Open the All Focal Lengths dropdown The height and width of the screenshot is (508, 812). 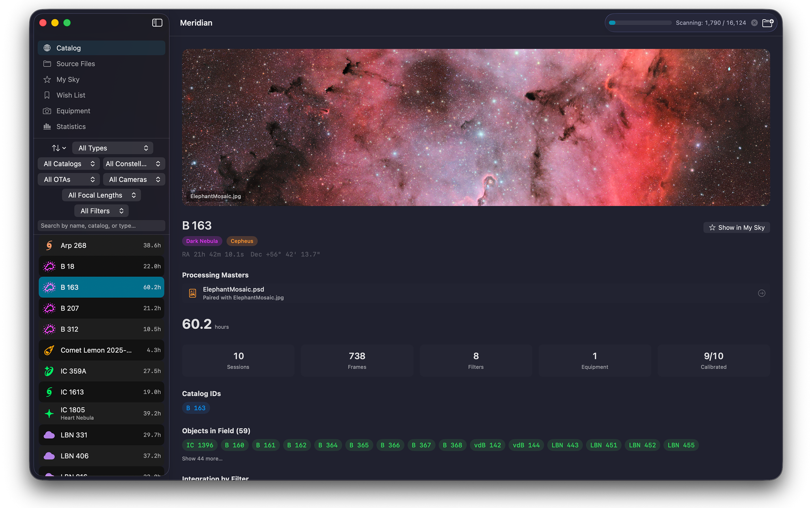point(101,195)
